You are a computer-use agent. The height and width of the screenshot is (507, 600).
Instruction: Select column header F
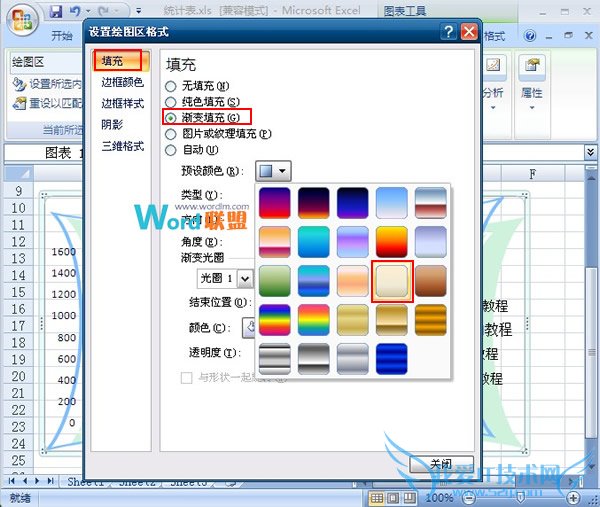532,174
